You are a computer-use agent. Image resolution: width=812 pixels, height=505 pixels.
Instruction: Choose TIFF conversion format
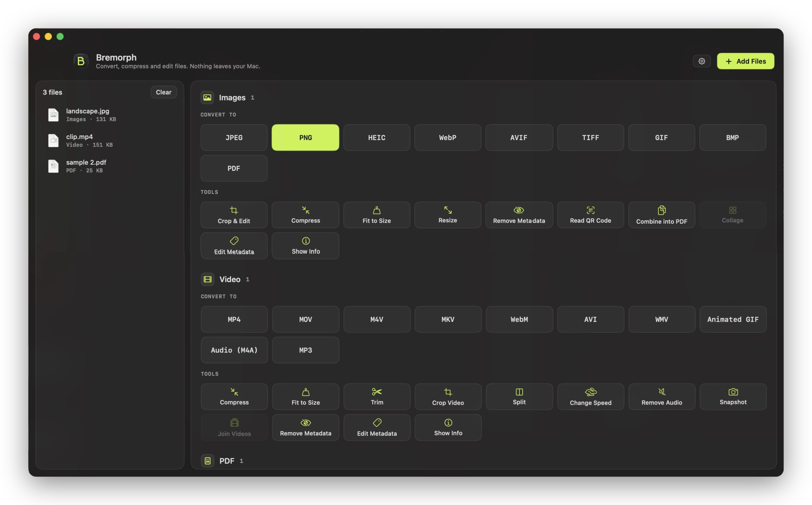tap(590, 138)
